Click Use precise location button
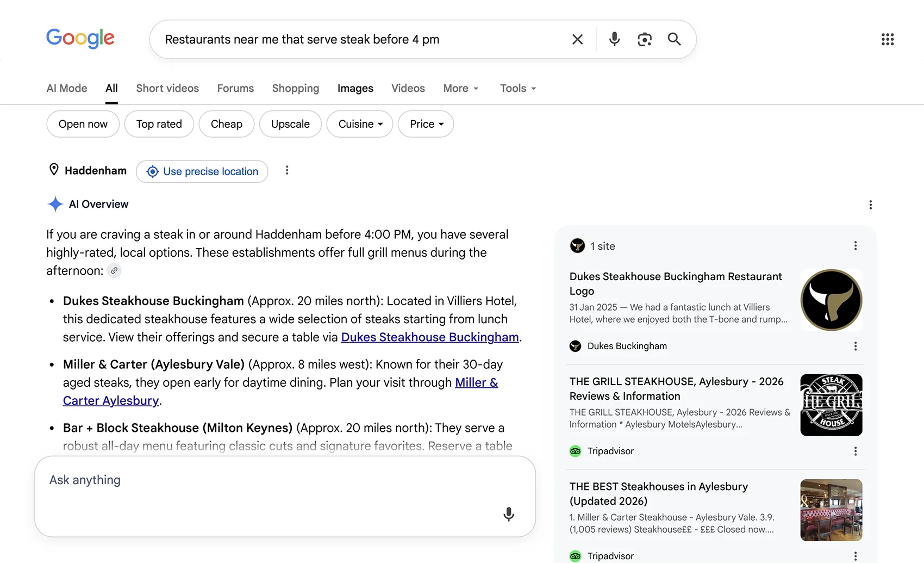The height and width of the screenshot is (563, 924). click(x=202, y=171)
